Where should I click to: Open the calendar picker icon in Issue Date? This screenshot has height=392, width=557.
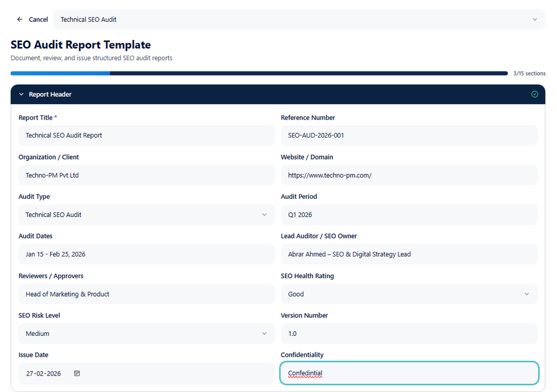pyautogui.click(x=77, y=373)
